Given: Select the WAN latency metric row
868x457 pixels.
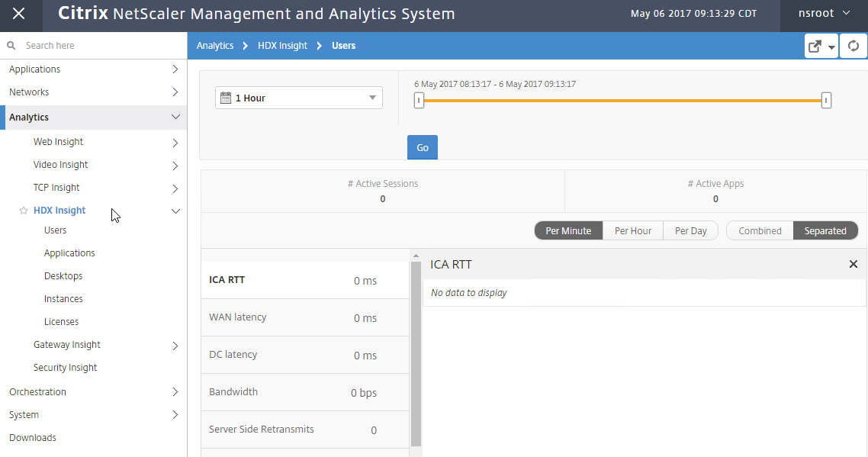Looking at the screenshot, I should 304,317.
